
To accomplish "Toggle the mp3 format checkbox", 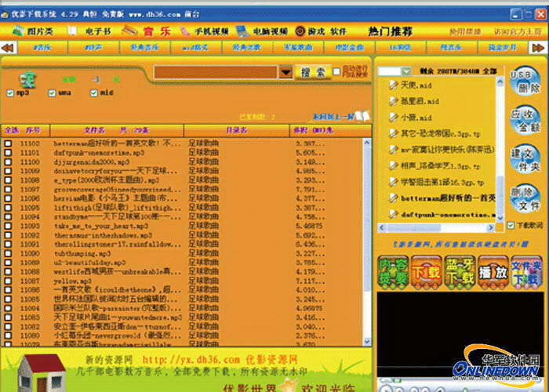I will [x=9, y=93].
